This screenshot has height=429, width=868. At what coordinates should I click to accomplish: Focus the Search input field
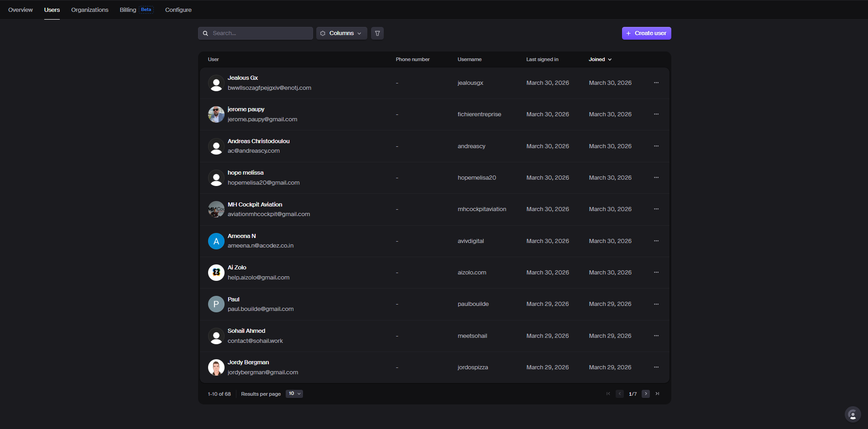(x=260, y=33)
